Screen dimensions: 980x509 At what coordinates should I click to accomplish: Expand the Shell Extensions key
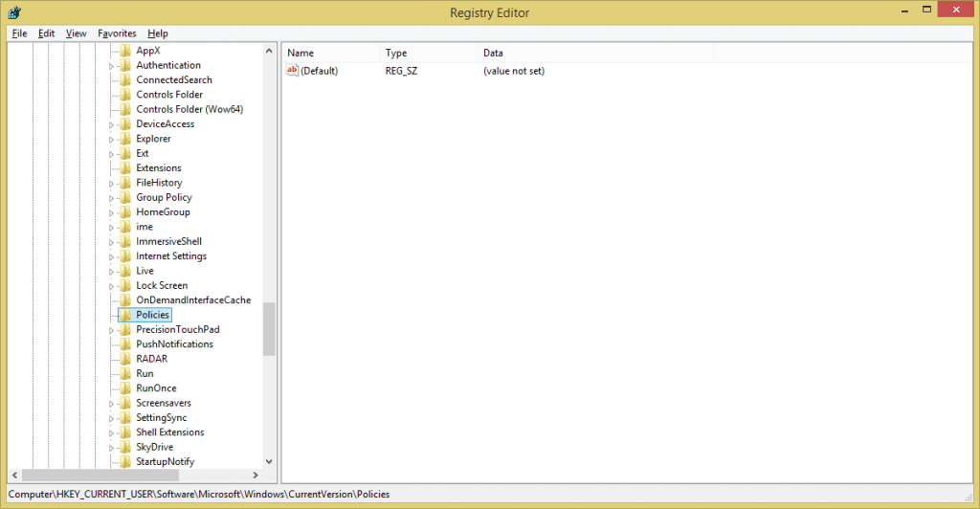(x=111, y=433)
